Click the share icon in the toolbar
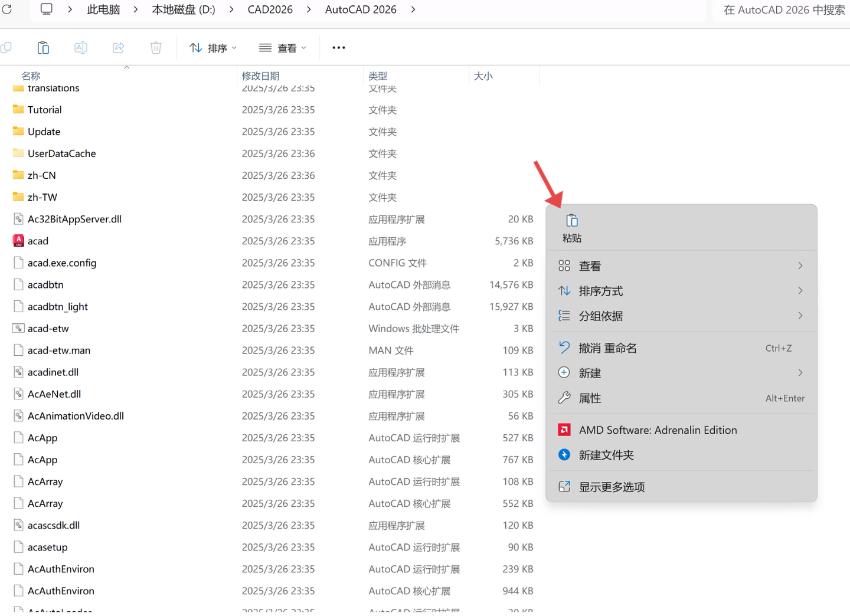Screen dimensions: 850x616 click(119, 48)
